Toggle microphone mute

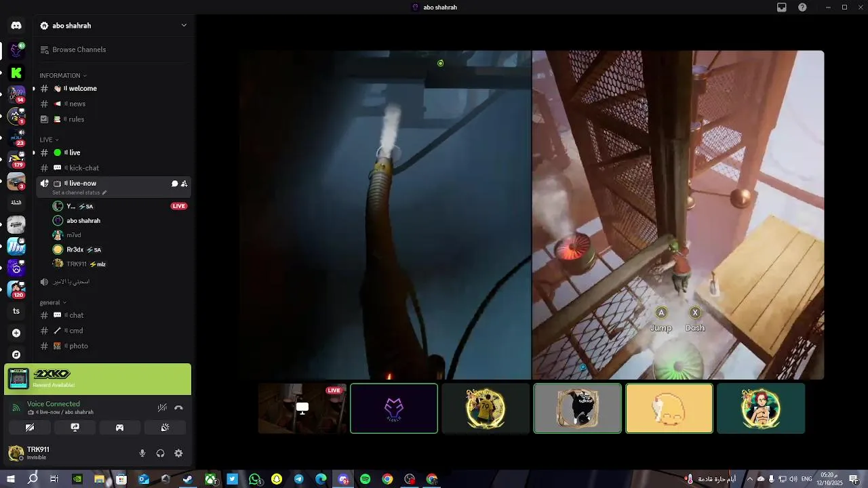pos(142,453)
